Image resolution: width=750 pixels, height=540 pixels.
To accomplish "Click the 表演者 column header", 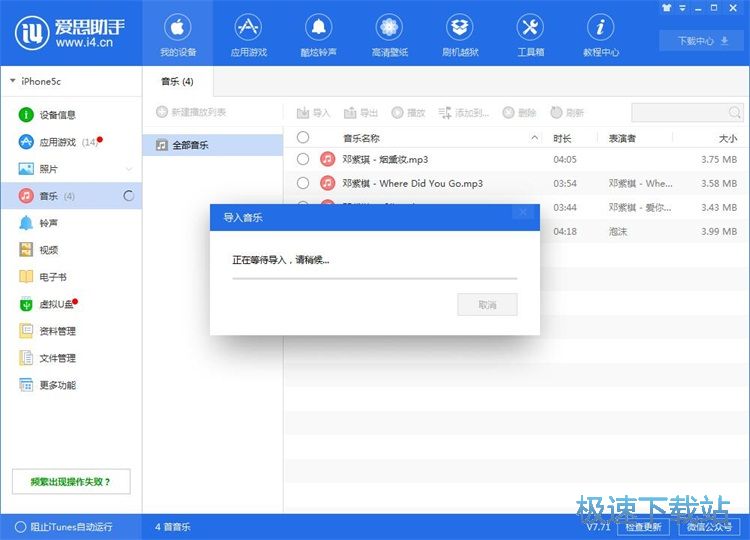I will (622, 139).
